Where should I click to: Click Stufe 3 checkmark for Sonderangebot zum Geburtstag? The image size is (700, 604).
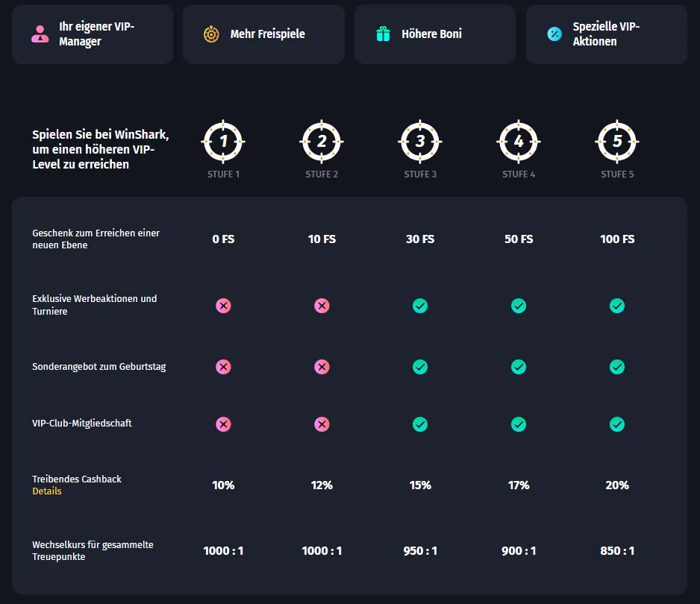coord(420,367)
